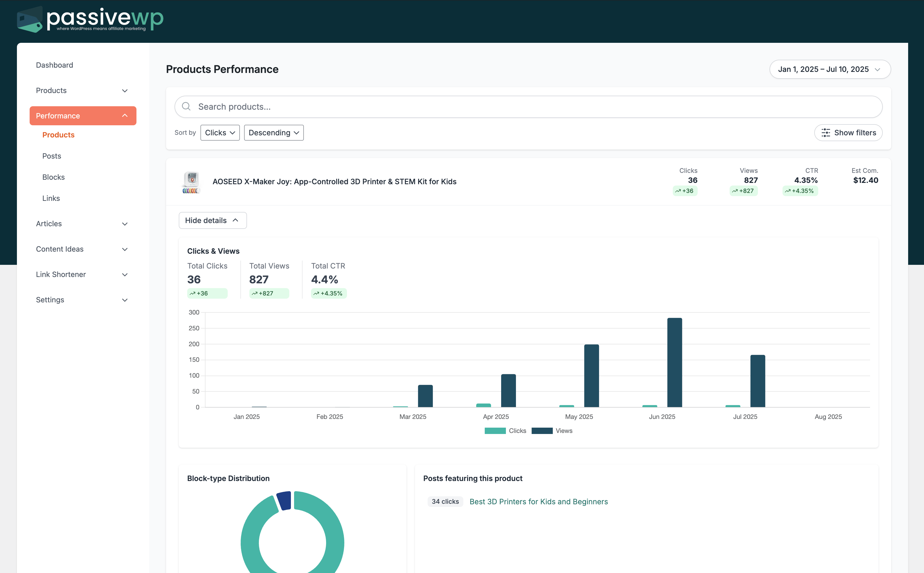This screenshot has height=573, width=924.
Task: Click the trend arrow on the +4.35% CTR badge
Action: tap(788, 191)
